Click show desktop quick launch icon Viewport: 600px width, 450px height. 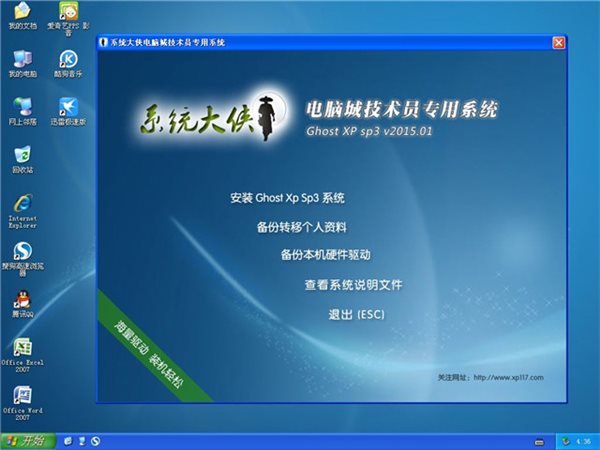click(x=82, y=441)
